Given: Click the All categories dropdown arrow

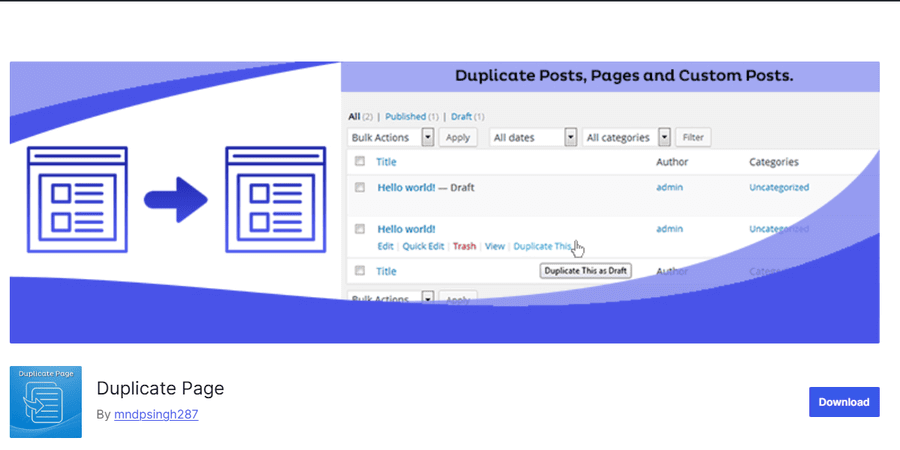Looking at the screenshot, I should point(665,138).
